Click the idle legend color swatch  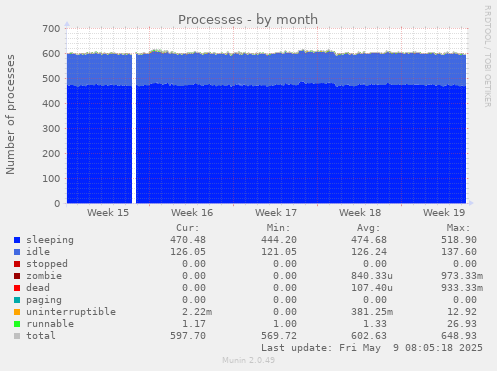click(17, 252)
